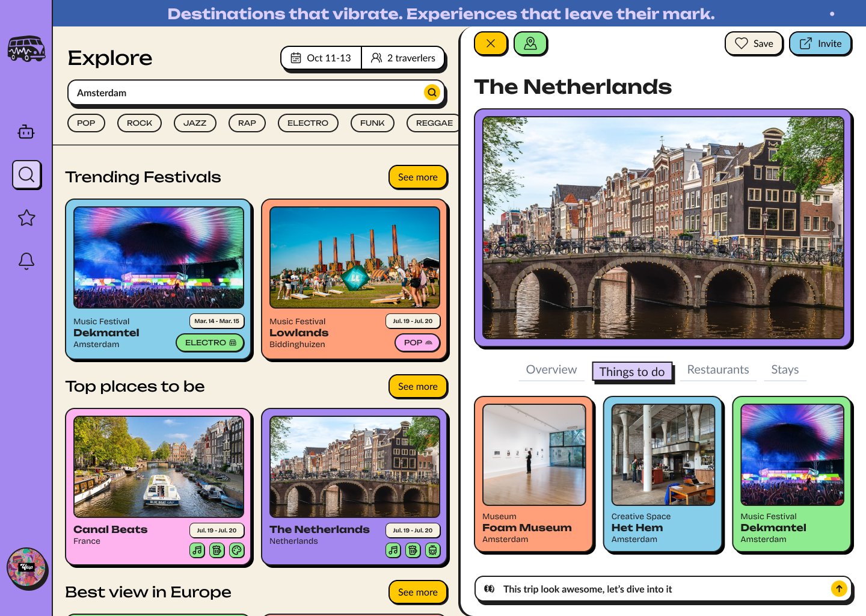866x616 pixels.
Task: Click the ELECTRO tag on Dekmantel festival card
Action: 210,342
